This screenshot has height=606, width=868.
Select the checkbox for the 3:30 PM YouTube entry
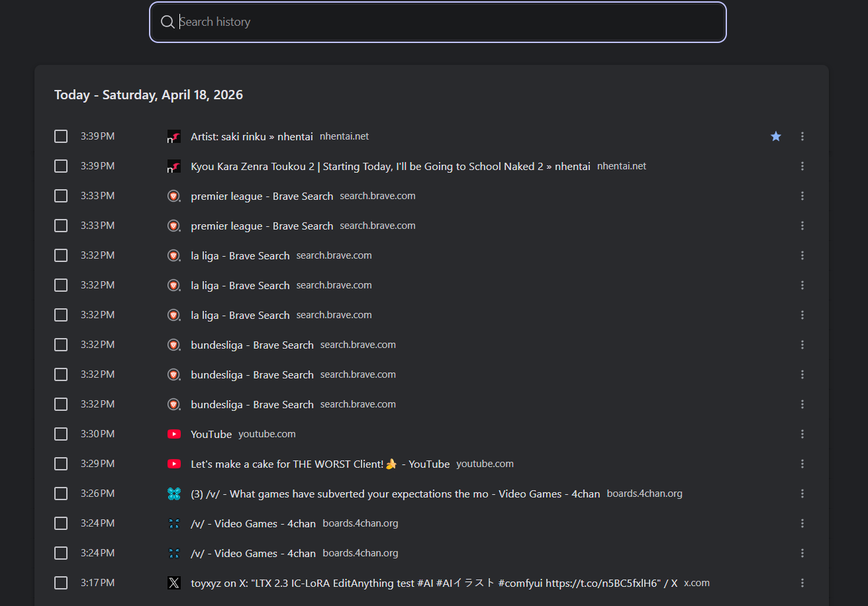(x=61, y=434)
